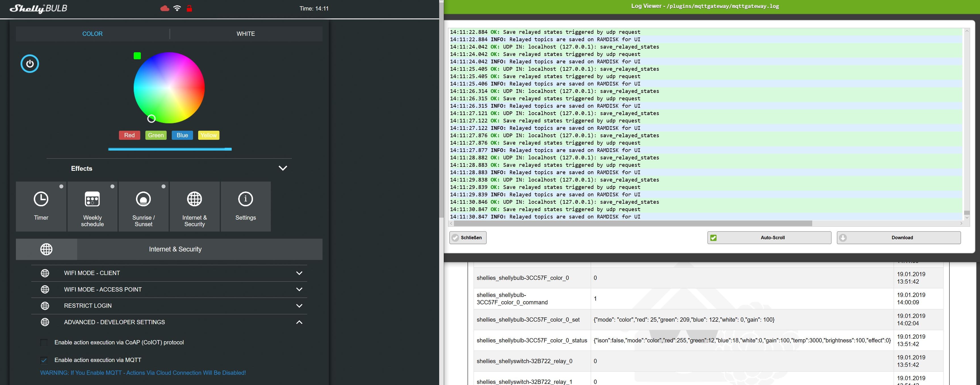Toggle the bulb power button
The height and width of the screenshot is (385, 980).
point(30,64)
